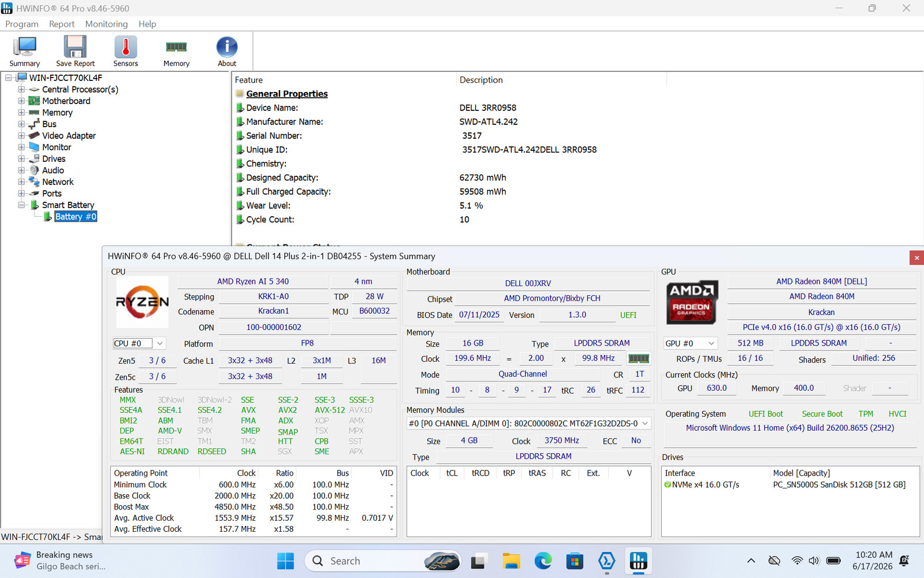Expand the Motherboard tree node

pos(21,101)
